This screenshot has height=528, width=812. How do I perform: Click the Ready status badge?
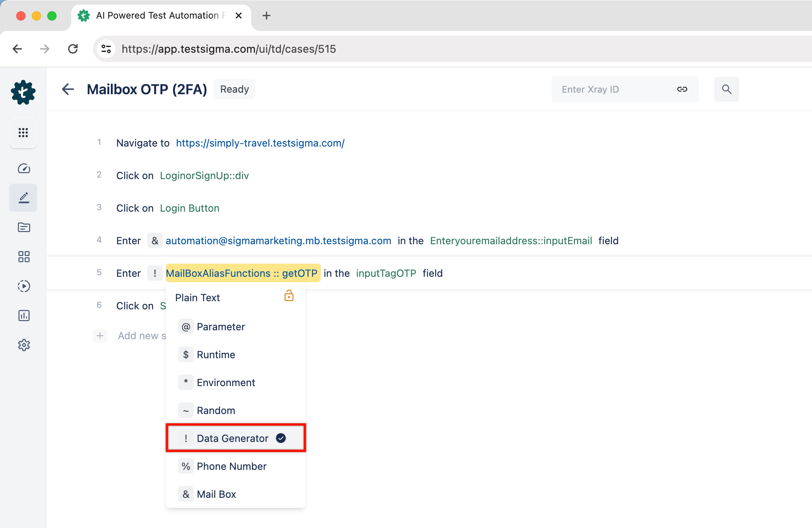click(234, 89)
